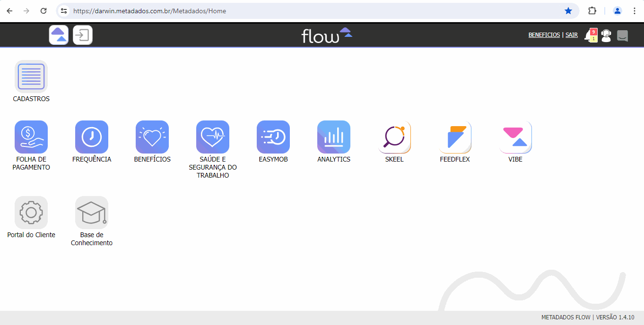
Task: Open the FEEDFLEX app
Action: click(x=455, y=137)
